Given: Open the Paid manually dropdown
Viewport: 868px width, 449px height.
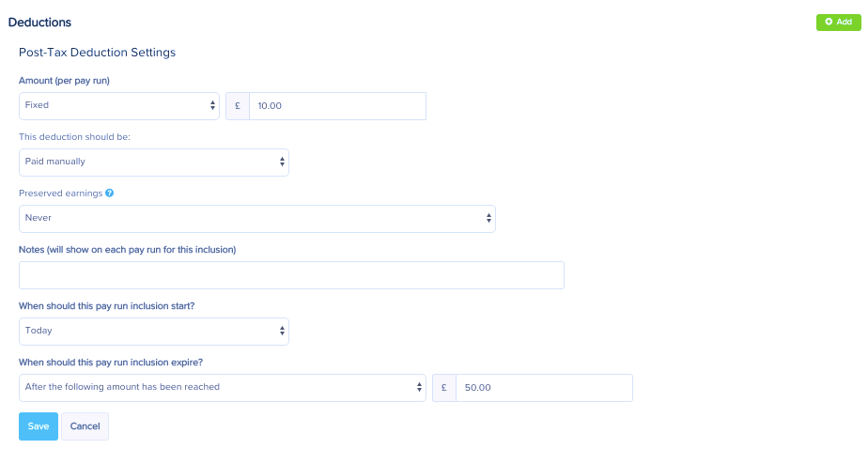Looking at the screenshot, I should coord(154,163).
